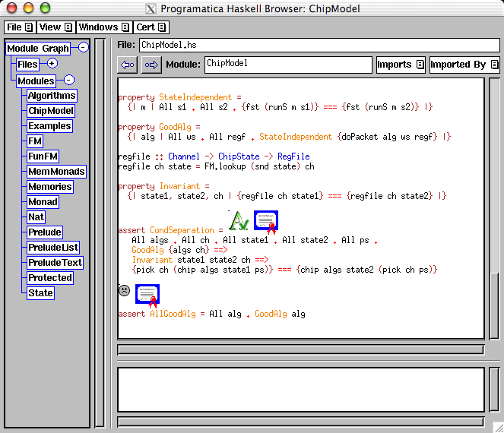504x433 pixels.
Task: Click the green checkmark icon beside CondSeparation
Action: point(239,221)
